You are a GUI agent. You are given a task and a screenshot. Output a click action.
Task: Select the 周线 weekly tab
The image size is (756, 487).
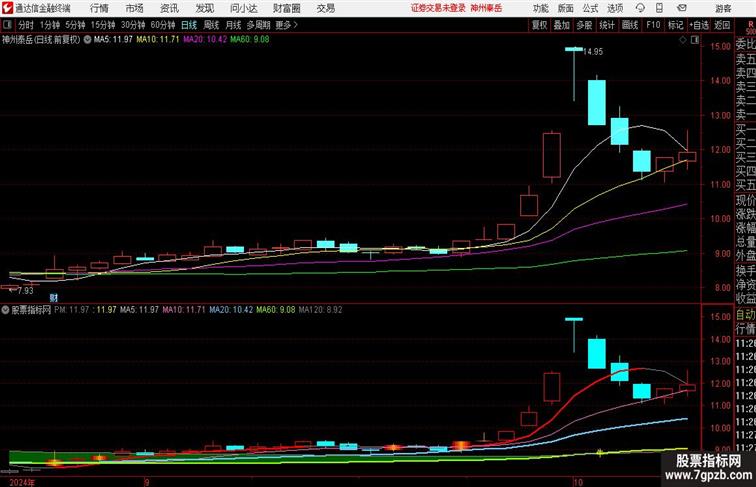(x=211, y=25)
